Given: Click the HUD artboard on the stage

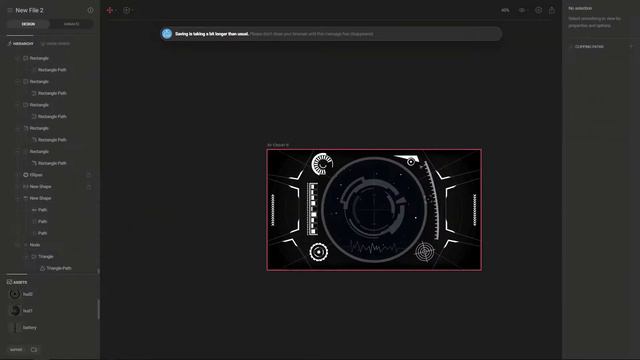Looking at the screenshot, I should (x=374, y=210).
